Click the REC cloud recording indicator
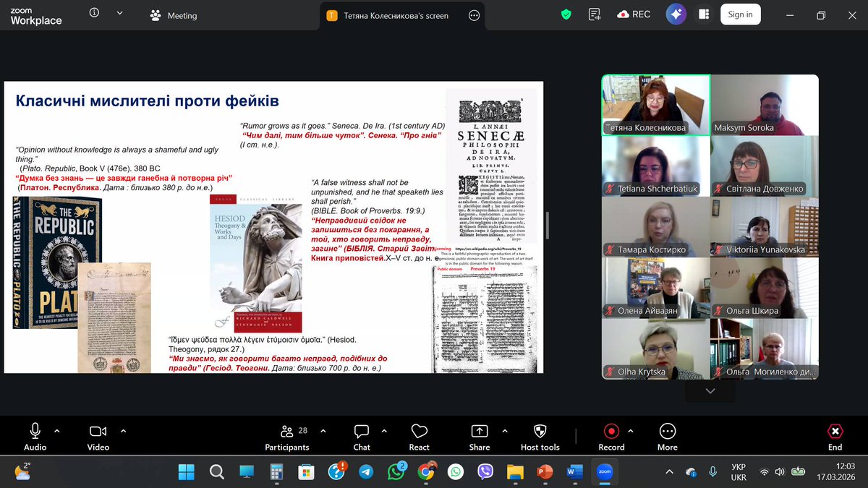 (635, 14)
